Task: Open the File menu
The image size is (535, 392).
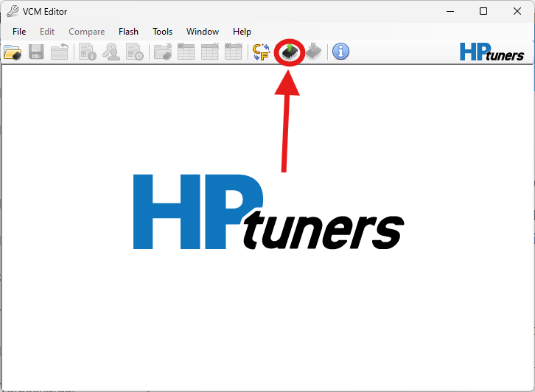Action: pos(19,32)
